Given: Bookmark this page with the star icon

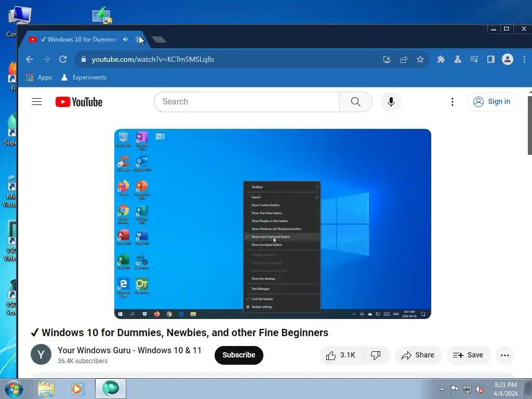Looking at the screenshot, I should pos(420,59).
